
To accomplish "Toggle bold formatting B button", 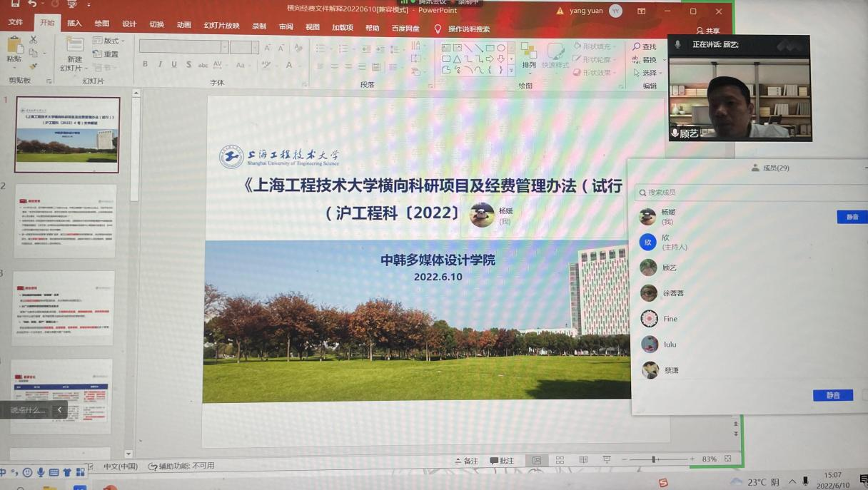I will tap(145, 64).
